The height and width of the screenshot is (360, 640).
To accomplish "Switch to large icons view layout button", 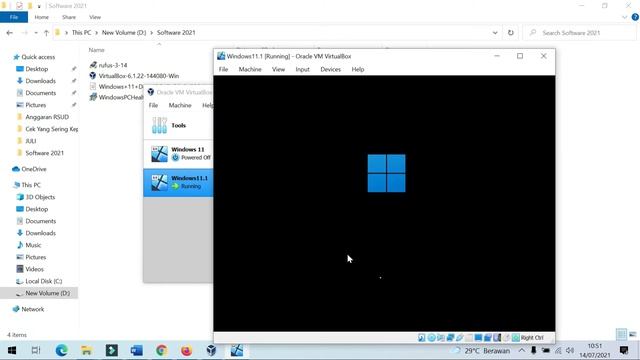I will pos(633,335).
